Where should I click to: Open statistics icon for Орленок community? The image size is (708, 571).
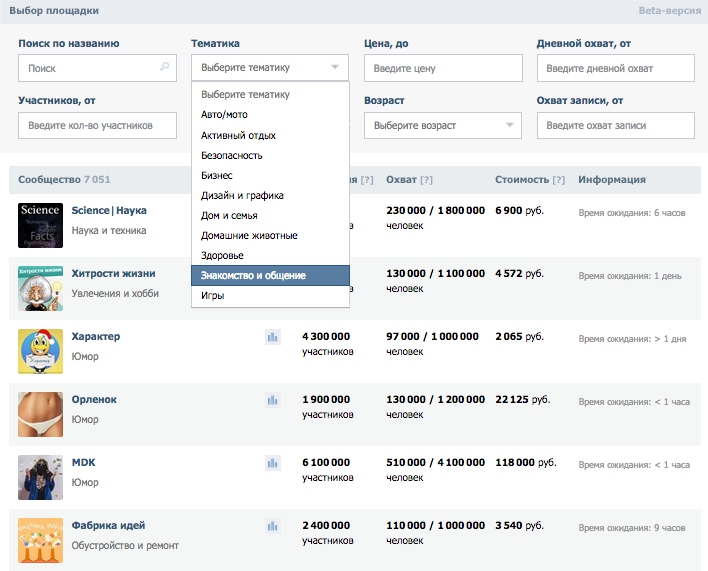pyautogui.click(x=272, y=400)
